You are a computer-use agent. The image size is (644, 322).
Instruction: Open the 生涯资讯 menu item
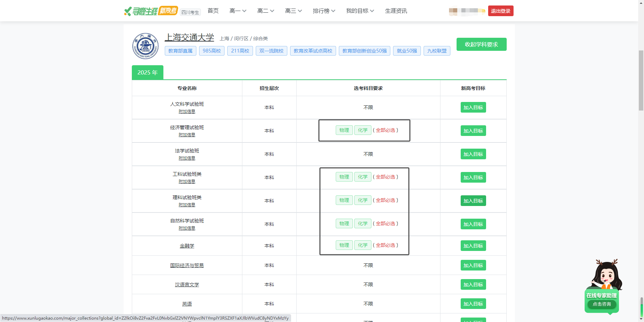tap(396, 11)
